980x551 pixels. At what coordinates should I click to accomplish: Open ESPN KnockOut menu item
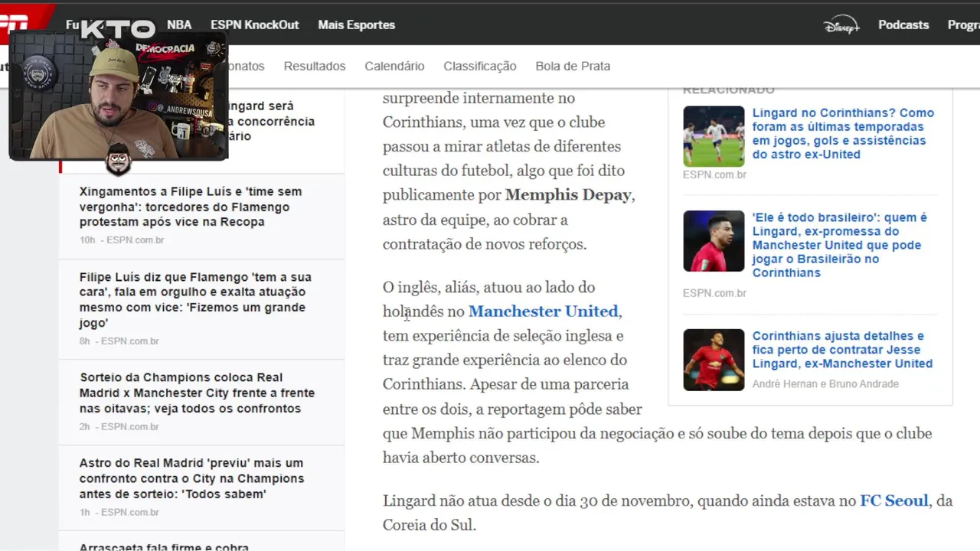[255, 24]
